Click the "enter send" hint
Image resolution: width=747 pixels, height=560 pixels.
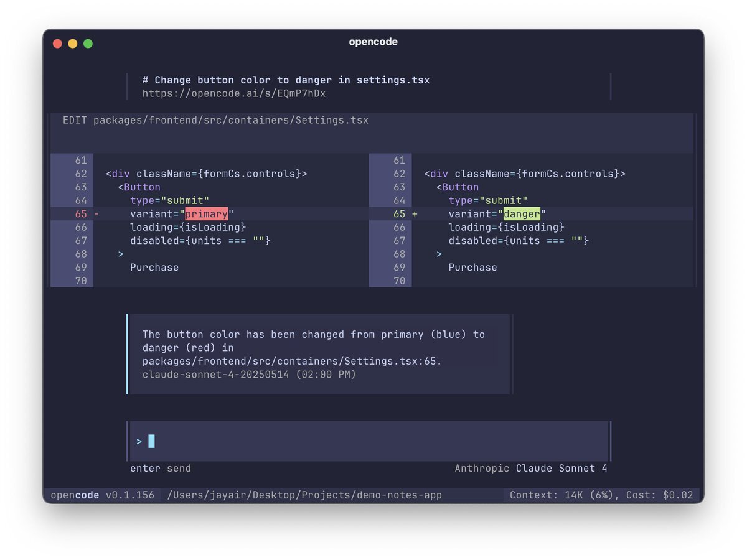click(161, 469)
